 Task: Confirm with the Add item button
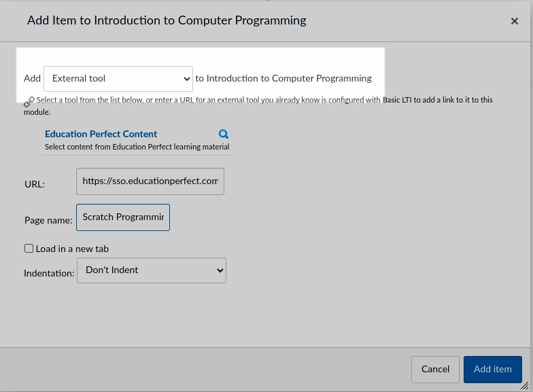(x=492, y=370)
